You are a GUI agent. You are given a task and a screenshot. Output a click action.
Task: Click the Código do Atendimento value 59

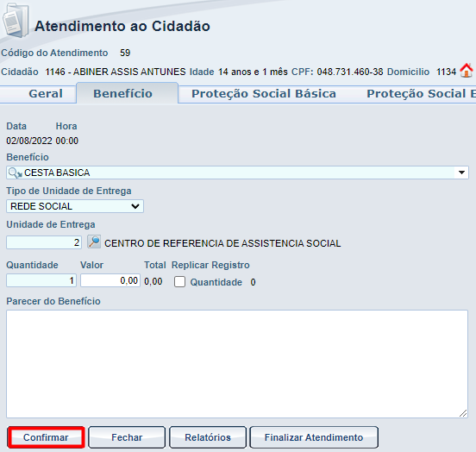coord(125,53)
